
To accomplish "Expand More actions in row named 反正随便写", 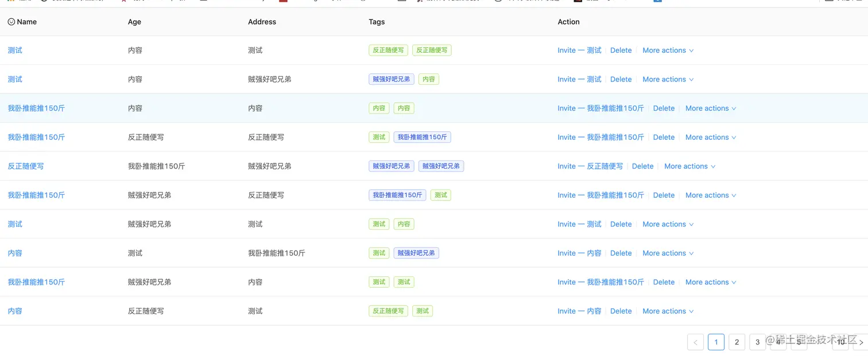I will point(689,166).
